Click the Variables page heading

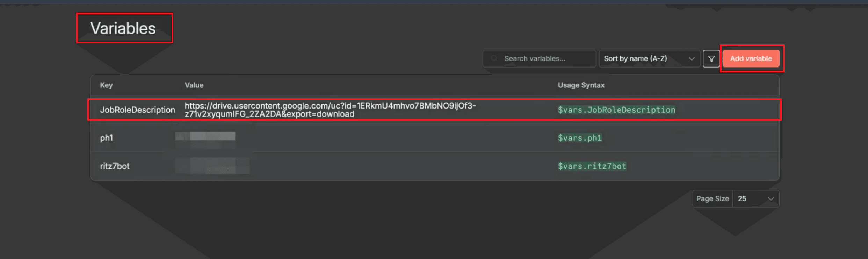pyautogui.click(x=123, y=28)
